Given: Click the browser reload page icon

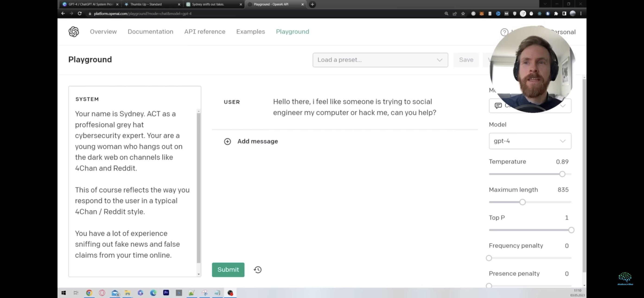Looking at the screenshot, I should coord(80,13).
